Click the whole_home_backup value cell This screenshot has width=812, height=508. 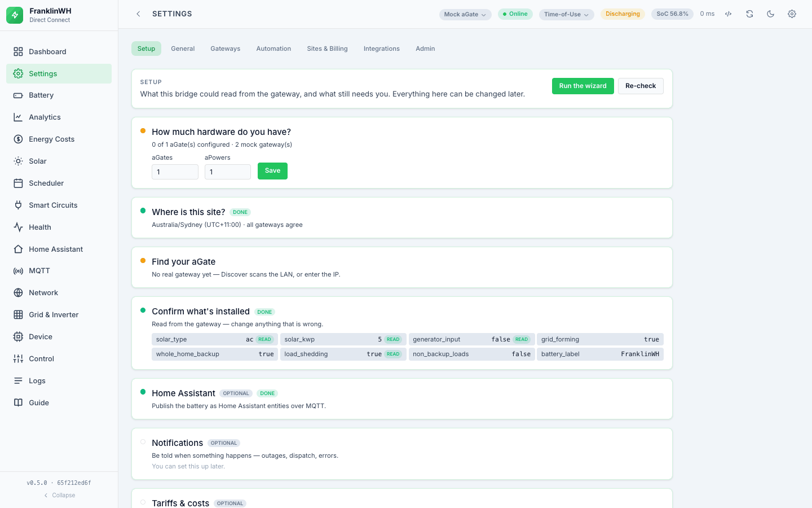[215, 354]
